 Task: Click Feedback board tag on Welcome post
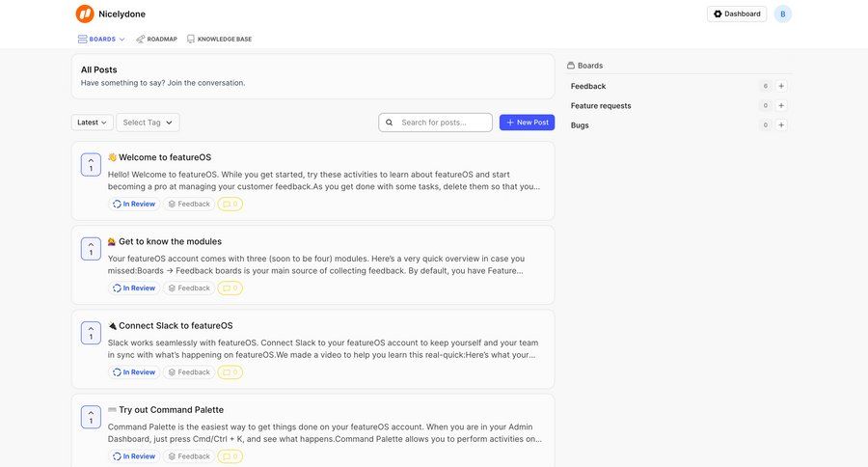pyautogui.click(x=189, y=204)
